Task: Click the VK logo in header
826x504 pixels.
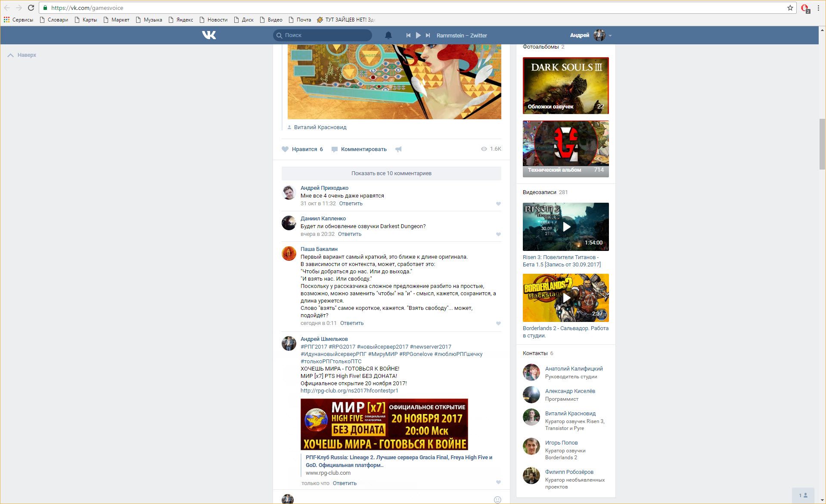Action: click(x=209, y=35)
